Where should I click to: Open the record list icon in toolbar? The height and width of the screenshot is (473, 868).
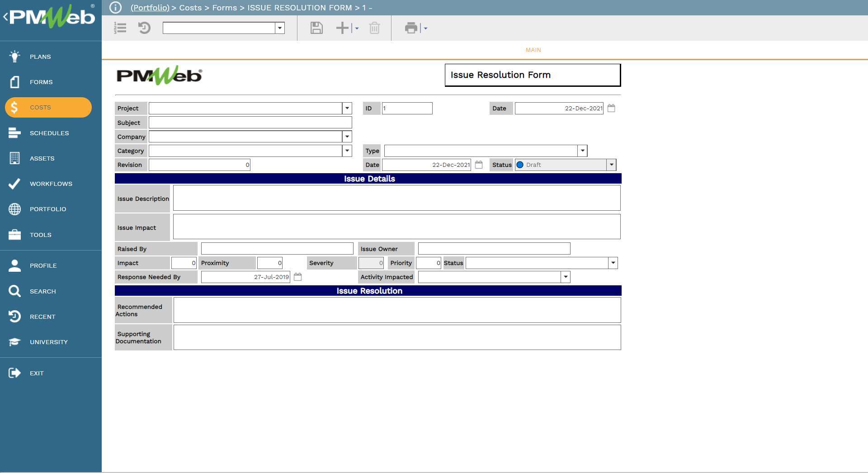(x=120, y=28)
